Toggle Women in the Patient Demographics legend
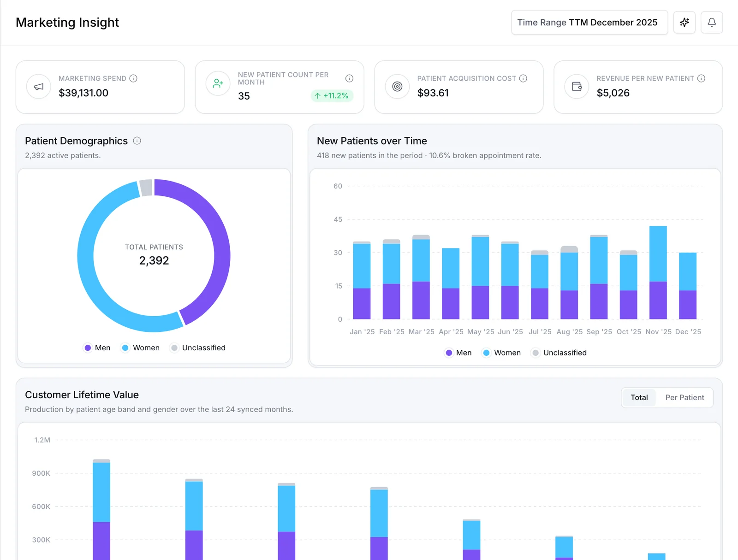The height and width of the screenshot is (560, 738). pyautogui.click(x=141, y=348)
